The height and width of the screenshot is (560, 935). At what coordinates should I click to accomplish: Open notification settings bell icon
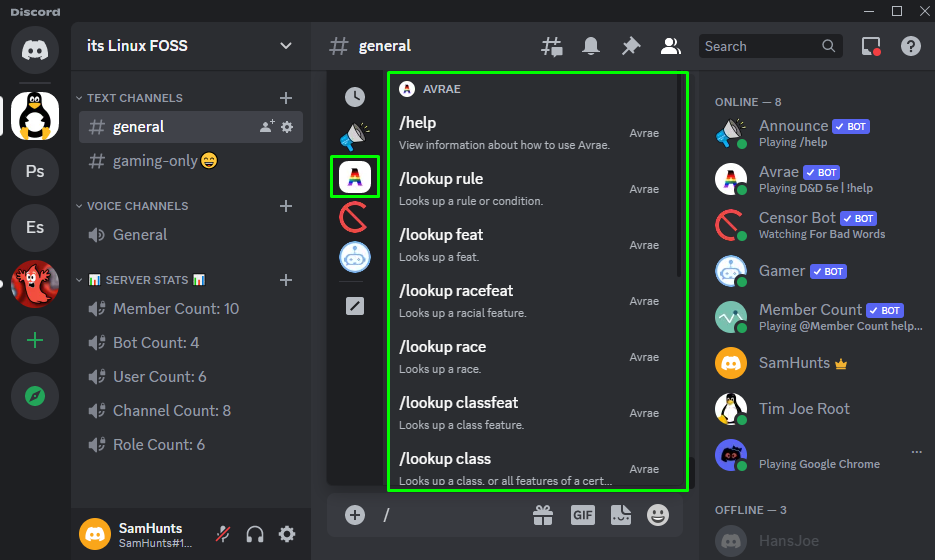(590, 47)
